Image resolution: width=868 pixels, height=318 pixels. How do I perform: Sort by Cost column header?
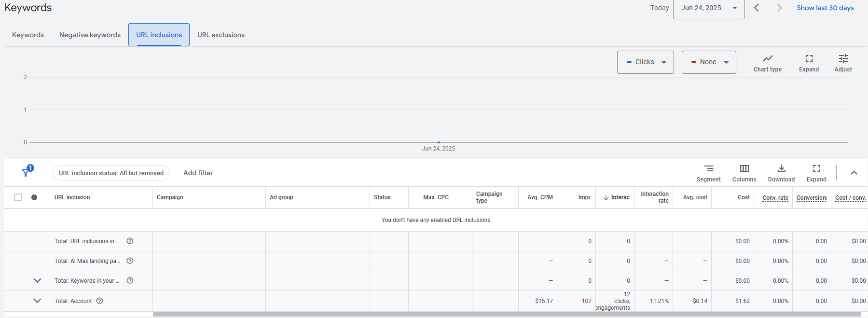pos(744,197)
